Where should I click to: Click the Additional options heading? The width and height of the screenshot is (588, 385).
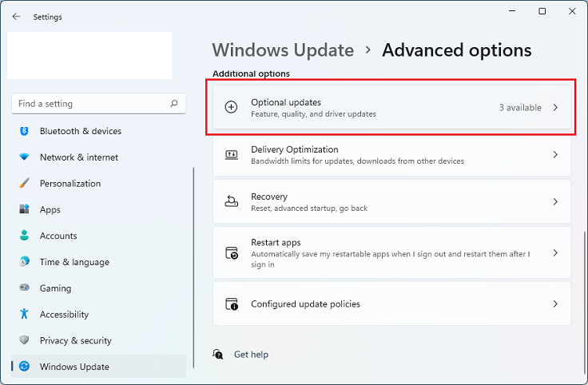pos(251,73)
